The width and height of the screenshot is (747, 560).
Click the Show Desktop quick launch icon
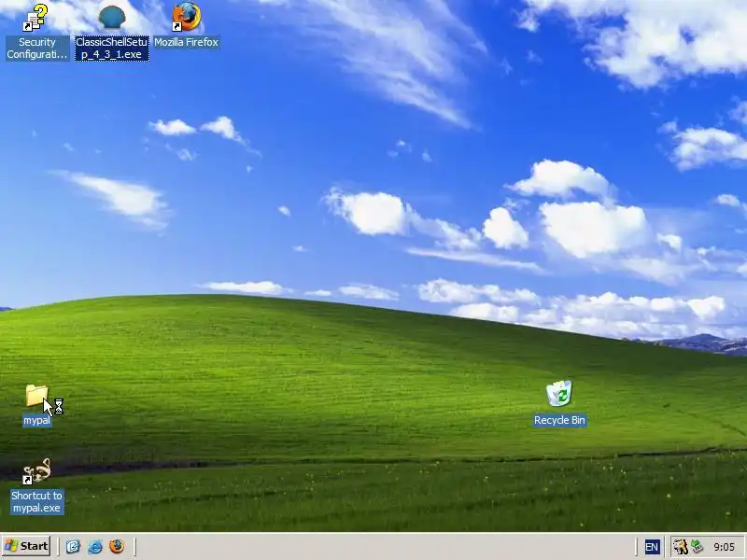coord(73,546)
